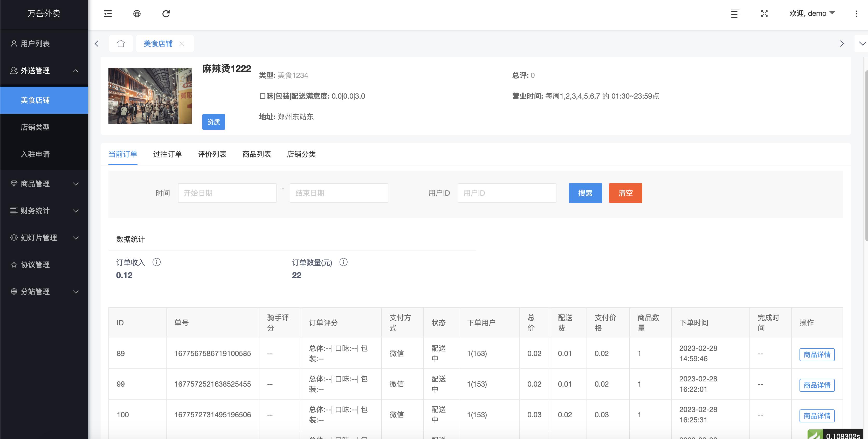Switch to the 商品列表 tab
Image resolution: width=868 pixels, height=439 pixels.
point(257,154)
